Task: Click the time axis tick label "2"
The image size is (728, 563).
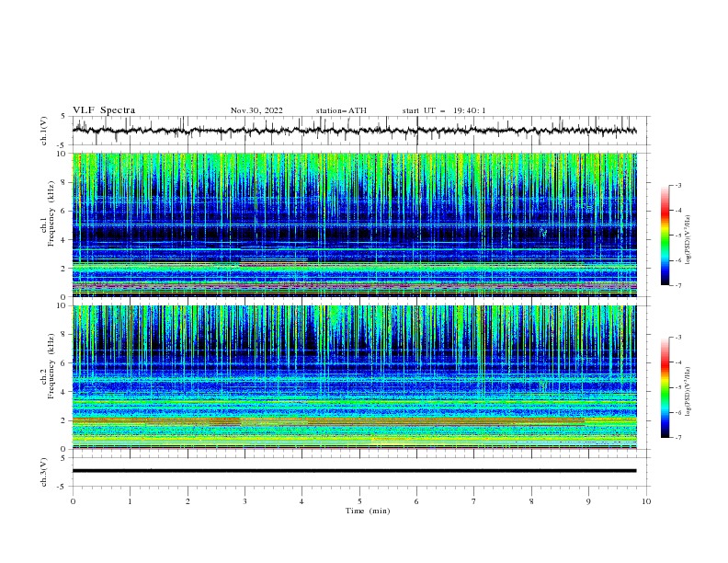Action: coord(188,501)
